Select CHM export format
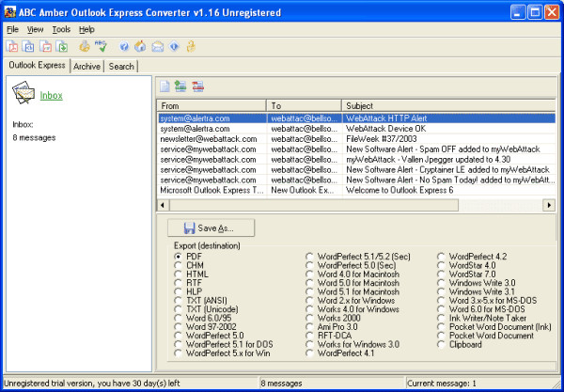564x392 pixels. [x=178, y=265]
